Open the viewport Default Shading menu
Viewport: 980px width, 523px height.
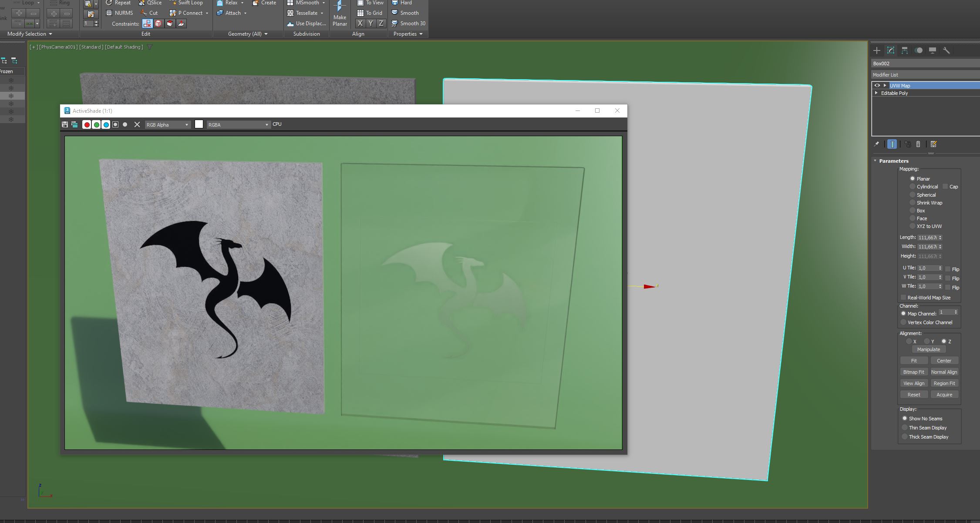[x=125, y=47]
